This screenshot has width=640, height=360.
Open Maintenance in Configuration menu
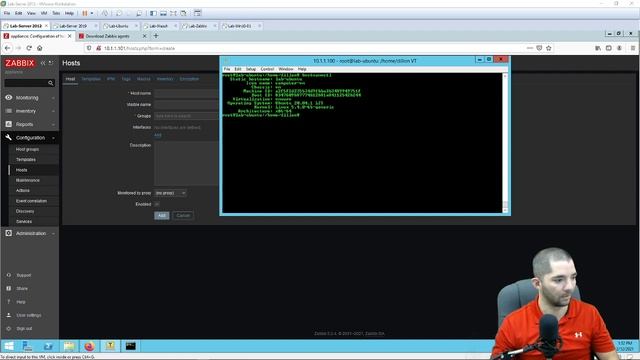(28, 180)
